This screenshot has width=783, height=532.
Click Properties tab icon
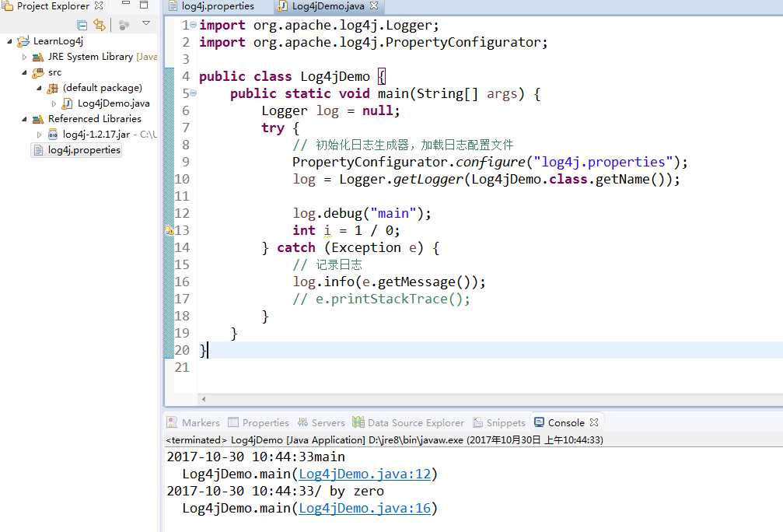[x=233, y=422]
